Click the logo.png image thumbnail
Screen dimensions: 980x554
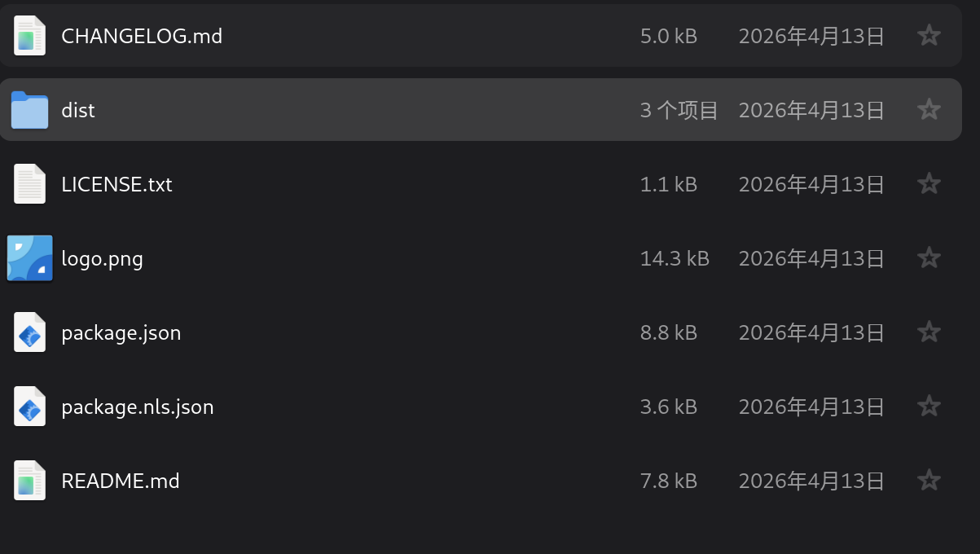[x=30, y=258]
